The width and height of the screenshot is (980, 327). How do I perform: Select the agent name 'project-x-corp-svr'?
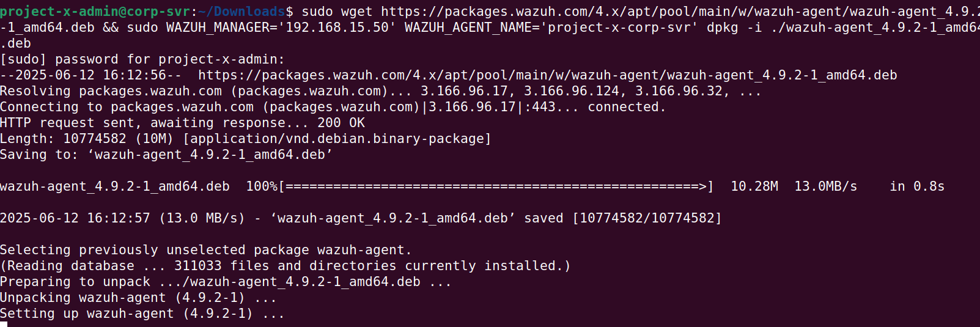(618, 28)
